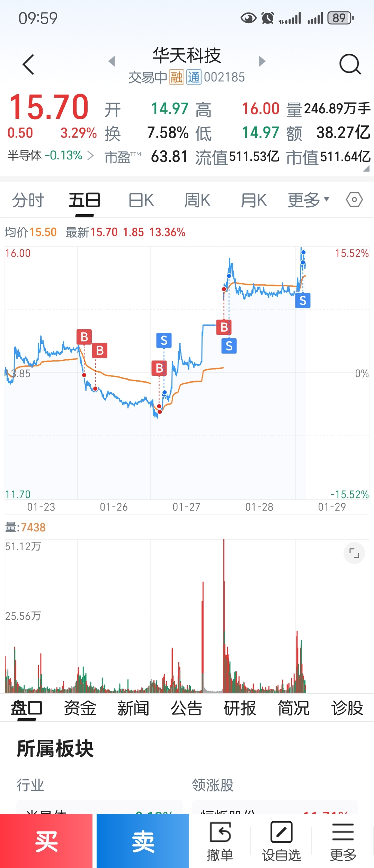Switch to 分时 chart tab
This screenshot has height=868, width=374.
[28, 200]
